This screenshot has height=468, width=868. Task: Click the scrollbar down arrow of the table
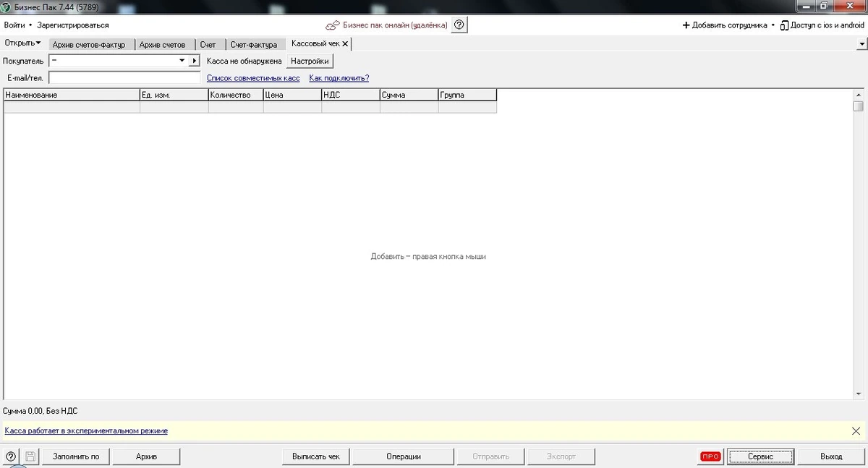click(x=859, y=393)
